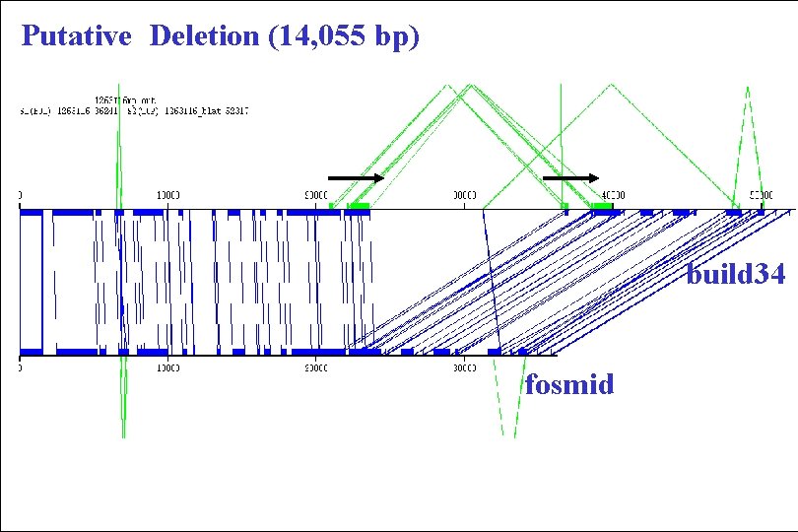Click the 20000 tick on the fosmid axis

click(316, 368)
